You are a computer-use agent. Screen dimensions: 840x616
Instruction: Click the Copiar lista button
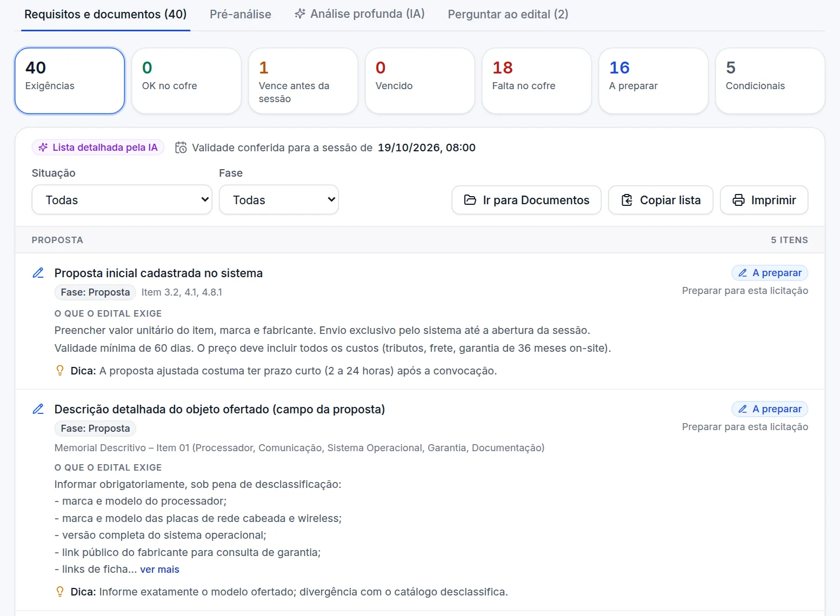[661, 200]
